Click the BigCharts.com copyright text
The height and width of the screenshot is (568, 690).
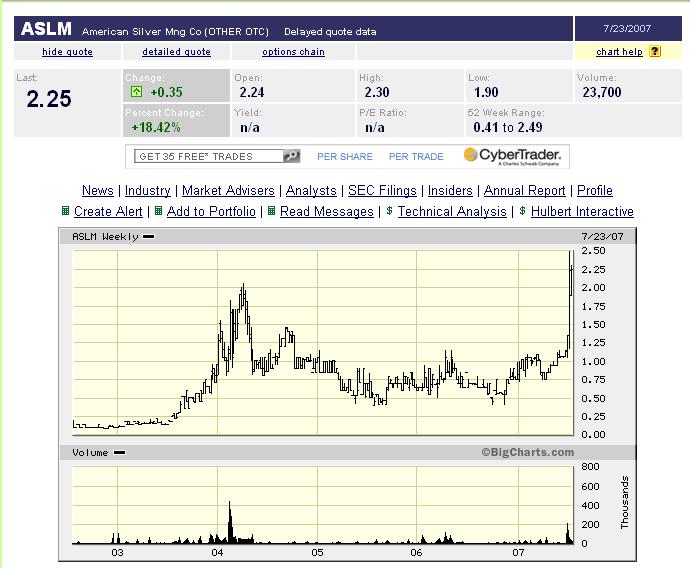[527, 452]
